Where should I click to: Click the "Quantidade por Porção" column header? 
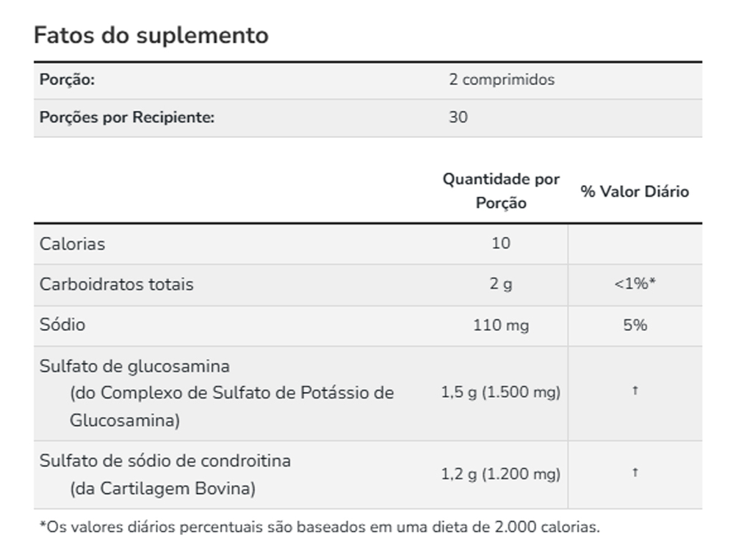[x=501, y=191]
